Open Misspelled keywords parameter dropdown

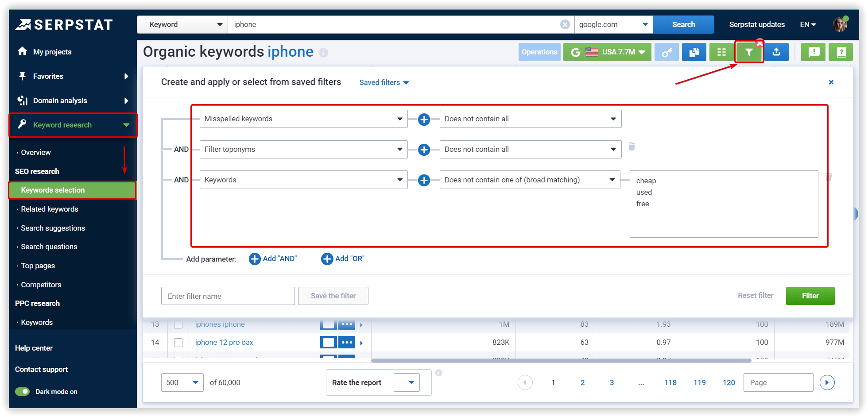point(303,119)
